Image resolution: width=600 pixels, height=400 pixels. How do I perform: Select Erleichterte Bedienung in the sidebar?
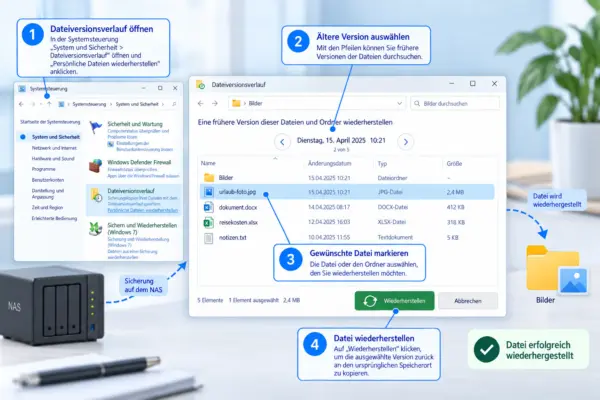[54, 219]
